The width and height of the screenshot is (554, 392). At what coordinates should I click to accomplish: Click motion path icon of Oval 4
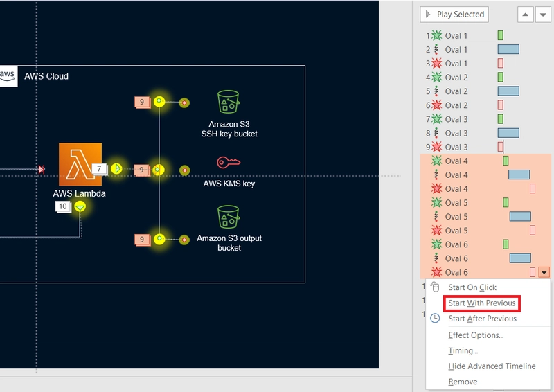[436, 175]
